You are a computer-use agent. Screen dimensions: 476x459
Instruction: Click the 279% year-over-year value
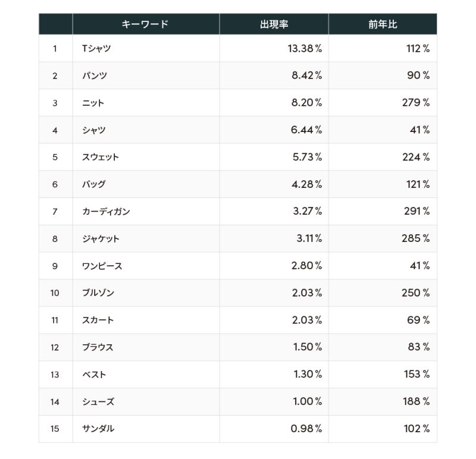coord(416,103)
